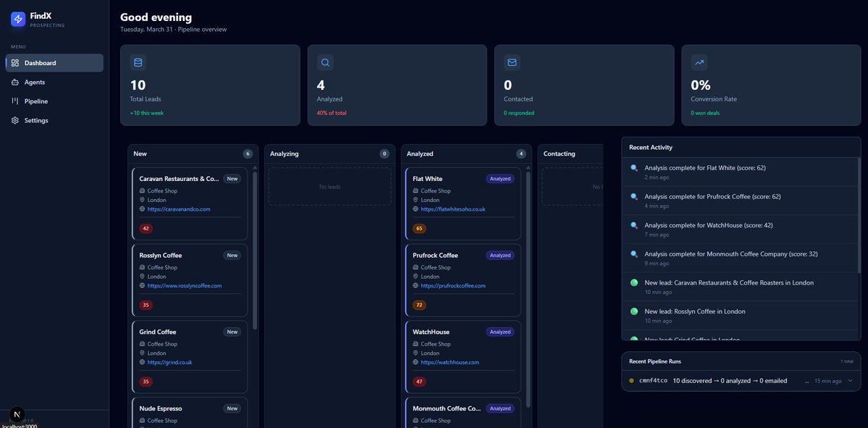Click '40% of total' text
Viewport: 868px width, 428px height.
coord(332,113)
